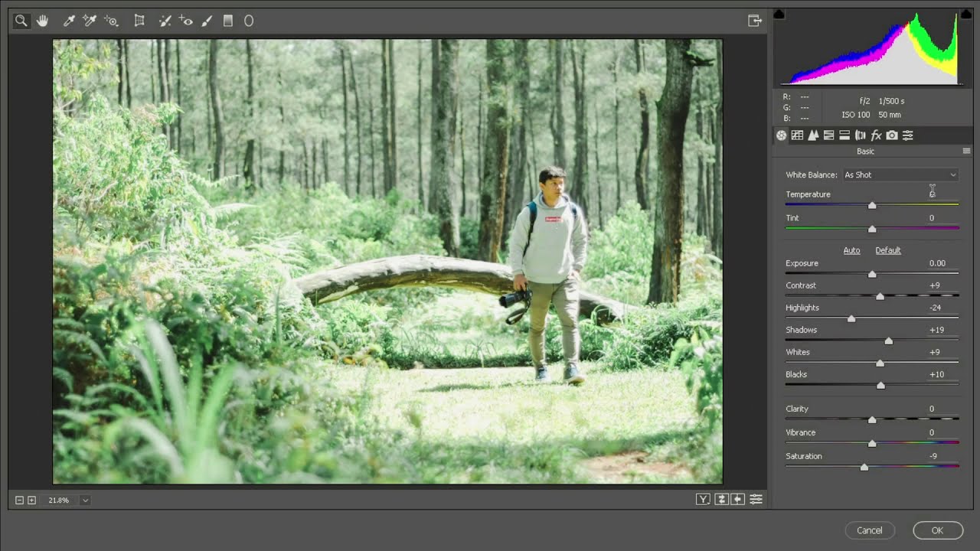
Task: Open the Basic panel tab icon
Action: pyautogui.click(x=781, y=135)
